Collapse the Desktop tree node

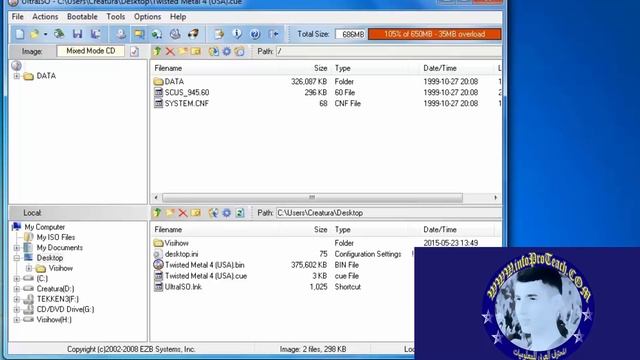[17, 258]
